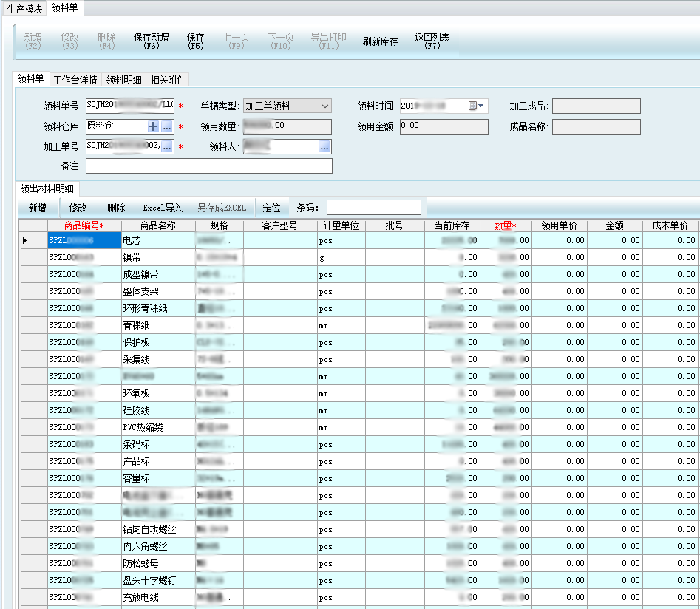This screenshot has height=609, width=700.
Task: Click the 金额 column header
Action: pyautogui.click(x=615, y=226)
